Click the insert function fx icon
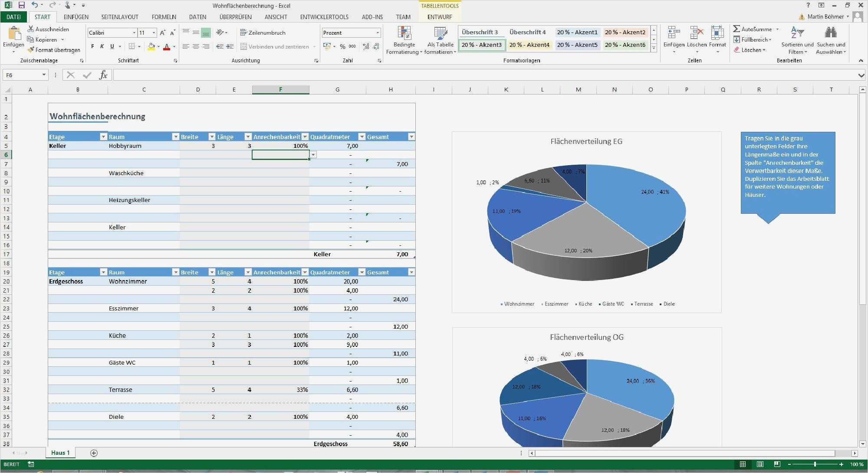Image resolution: width=868 pixels, height=473 pixels. tap(103, 75)
